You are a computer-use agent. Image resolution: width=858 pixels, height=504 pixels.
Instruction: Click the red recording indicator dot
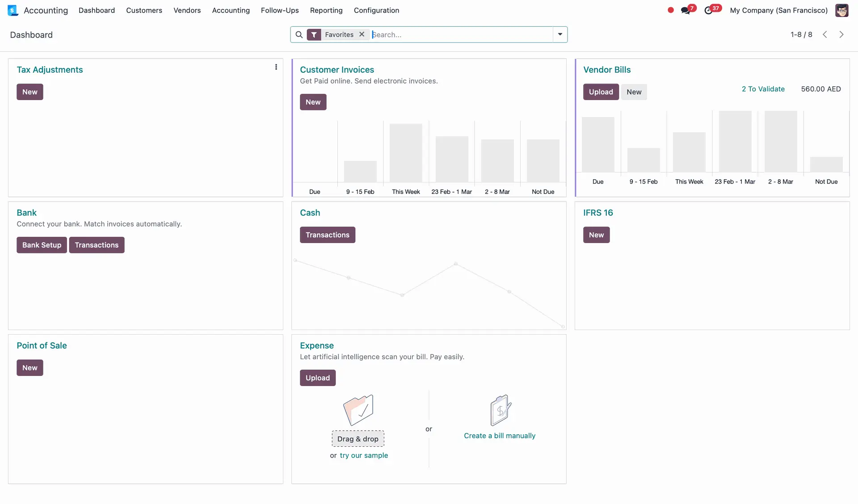pyautogui.click(x=670, y=10)
